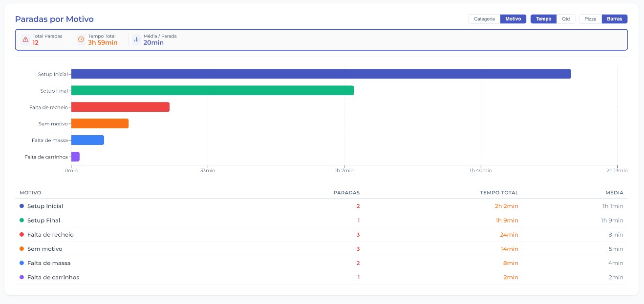The width and height of the screenshot is (644, 304).
Task: Click the 24min total time for Falta de recheio
Action: pos(510,235)
